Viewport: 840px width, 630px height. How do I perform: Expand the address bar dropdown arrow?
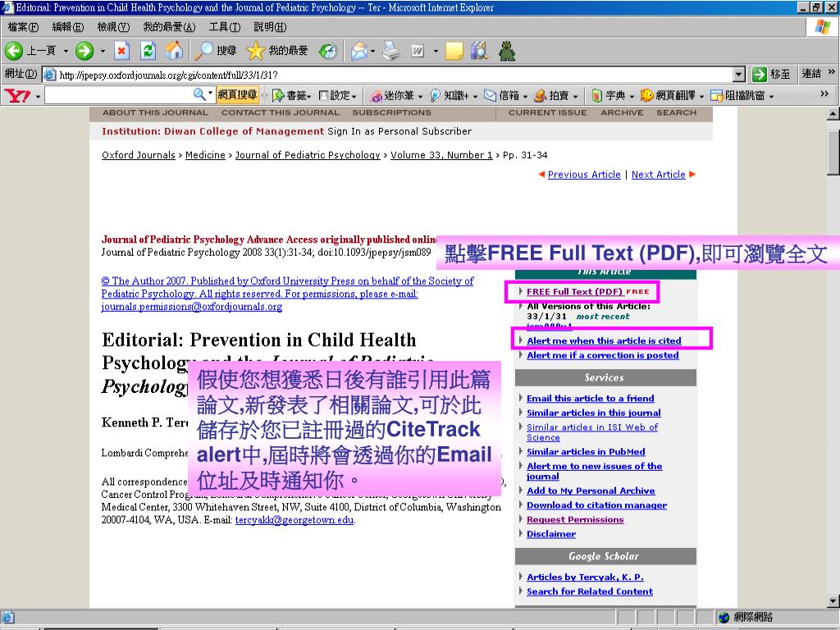(x=739, y=75)
